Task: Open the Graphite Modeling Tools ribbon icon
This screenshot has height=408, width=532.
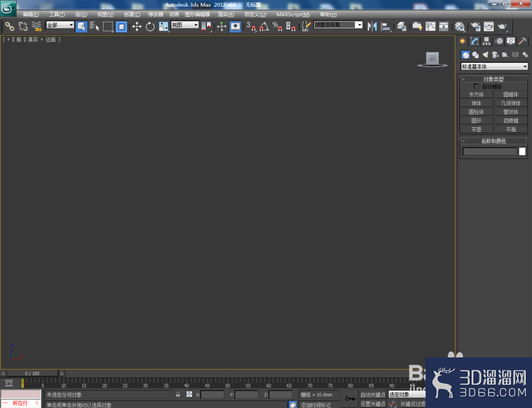Action: coord(417,26)
